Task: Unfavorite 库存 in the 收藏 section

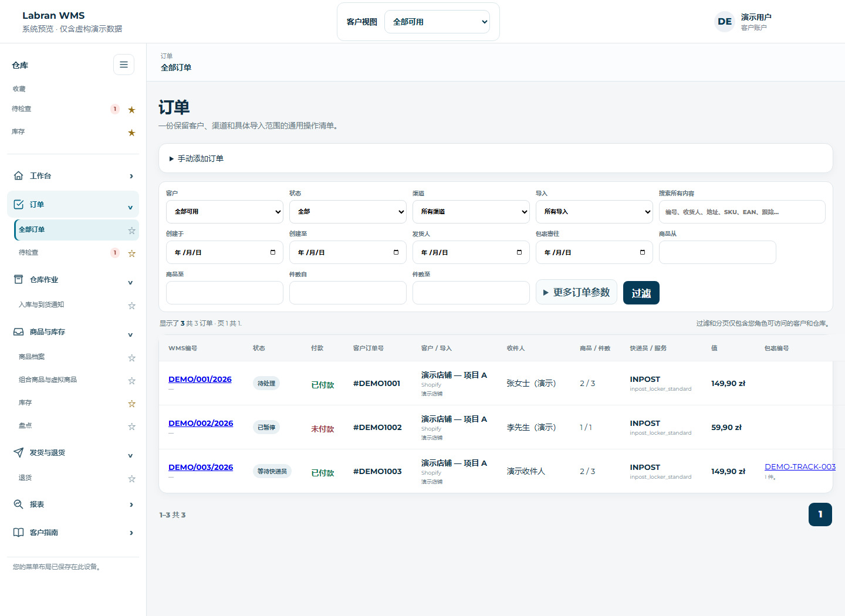Action: (x=132, y=133)
